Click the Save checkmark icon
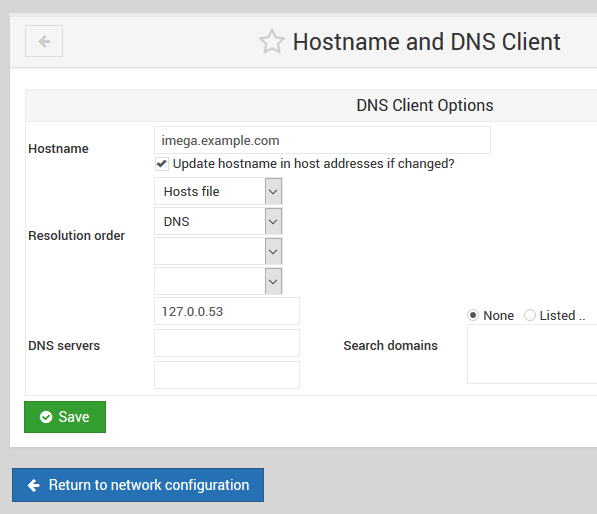Image resolution: width=597 pixels, height=514 pixels. 46,417
